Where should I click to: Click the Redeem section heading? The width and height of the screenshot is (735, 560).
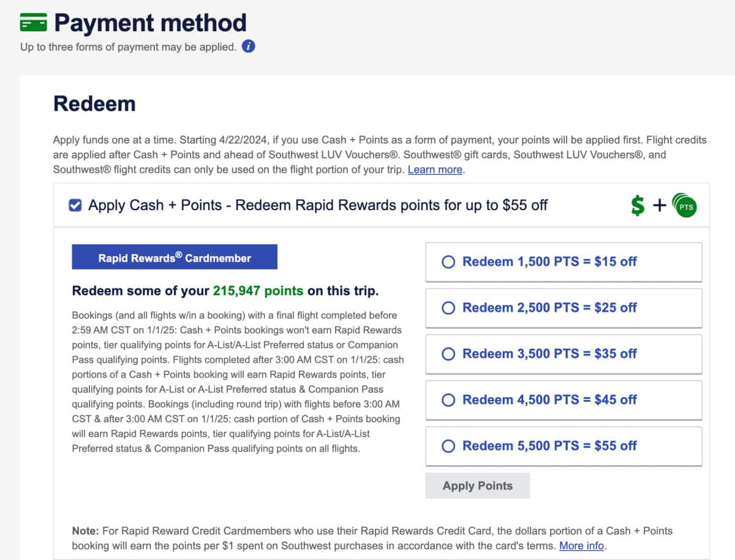(x=94, y=104)
